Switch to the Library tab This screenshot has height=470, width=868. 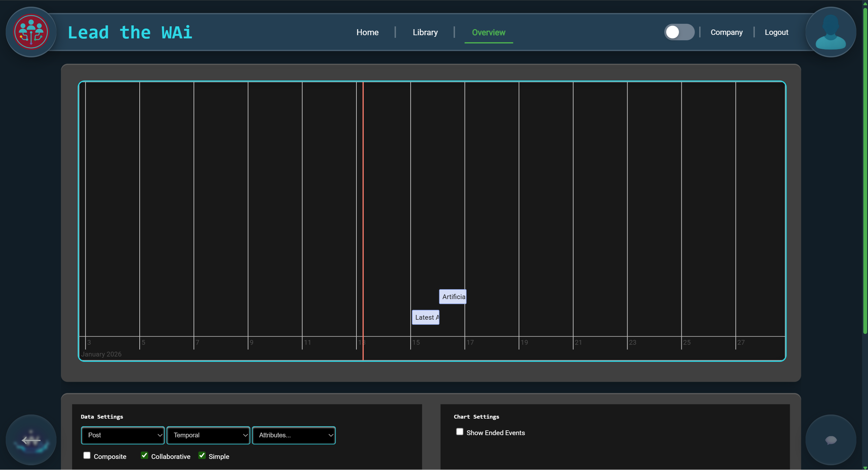(425, 32)
